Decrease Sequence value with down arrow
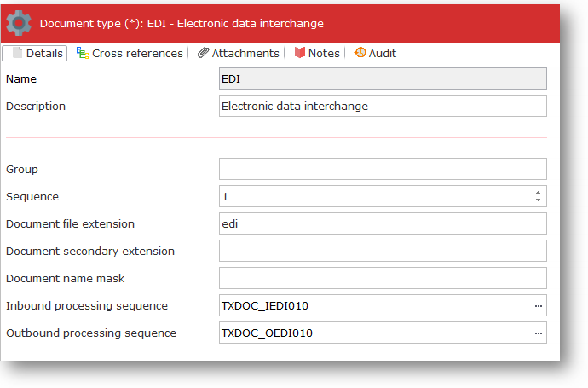Screen dimensions: 588x388 tap(538, 200)
